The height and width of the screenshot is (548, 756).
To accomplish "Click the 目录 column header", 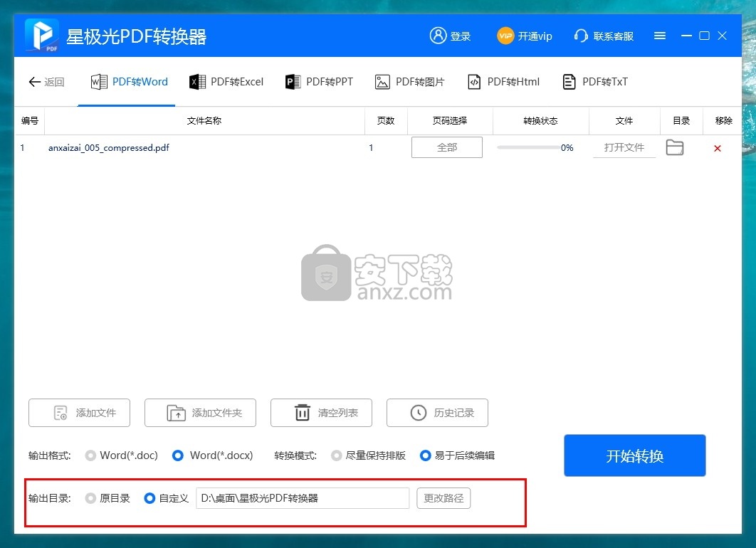I will click(681, 120).
